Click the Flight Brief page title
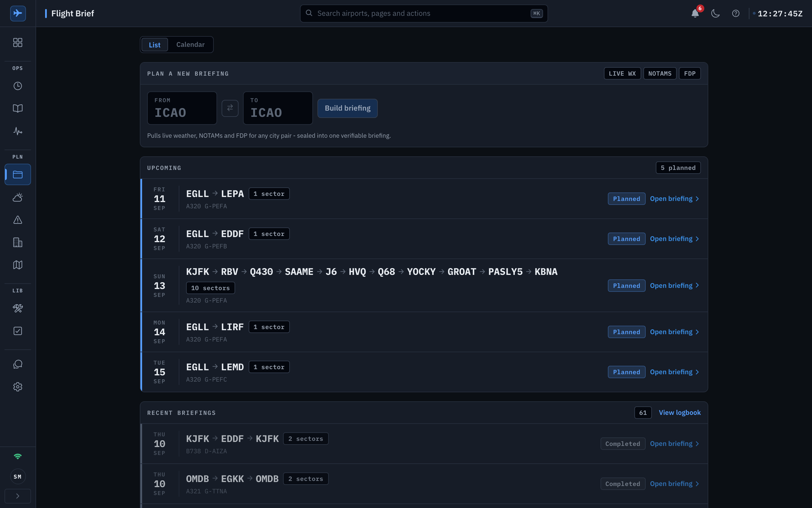The width and height of the screenshot is (812, 508). pyautogui.click(x=72, y=14)
